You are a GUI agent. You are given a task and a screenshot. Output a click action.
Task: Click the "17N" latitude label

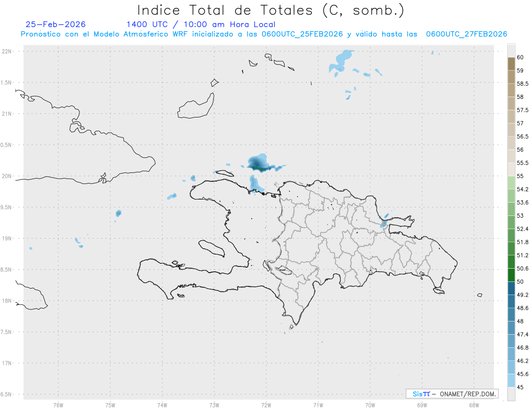(x=8, y=363)
